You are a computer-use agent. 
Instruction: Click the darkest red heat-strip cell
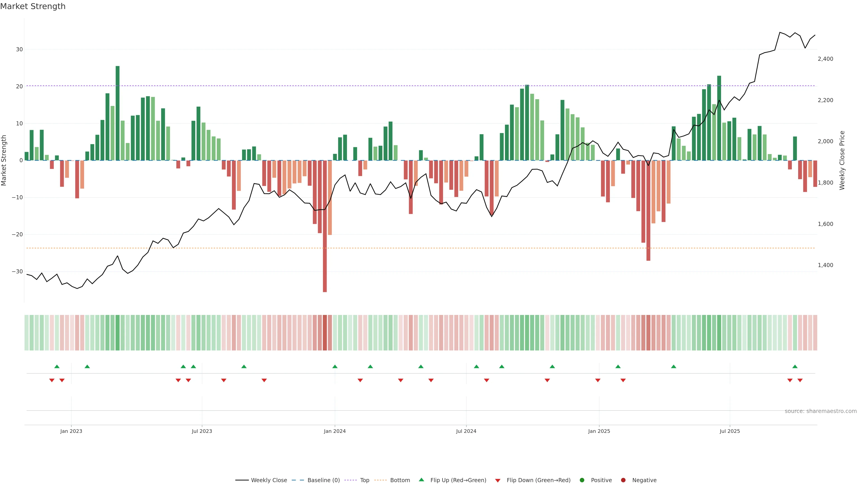(325, 332)
